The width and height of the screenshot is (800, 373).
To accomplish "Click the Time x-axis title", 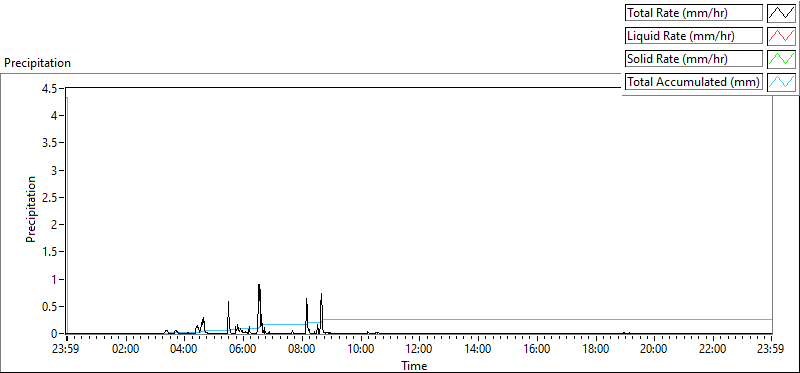I will click(x=414, y=365).
